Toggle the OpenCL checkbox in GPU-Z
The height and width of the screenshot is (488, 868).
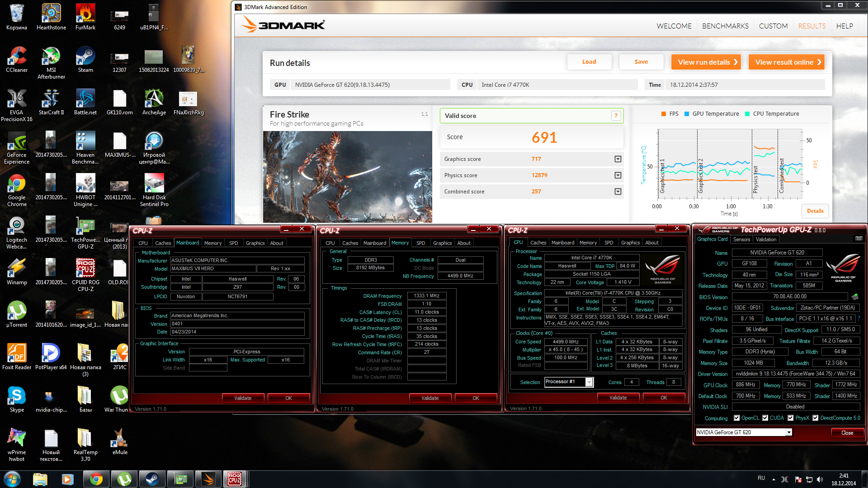click(x=737, y=418)
